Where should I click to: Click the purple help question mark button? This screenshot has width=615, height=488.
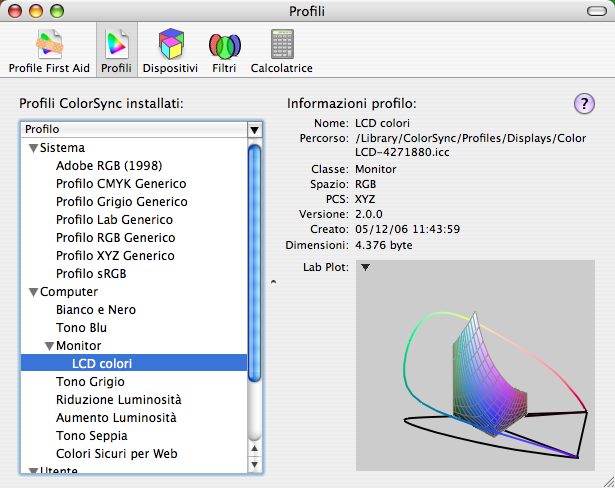[584, 104]
